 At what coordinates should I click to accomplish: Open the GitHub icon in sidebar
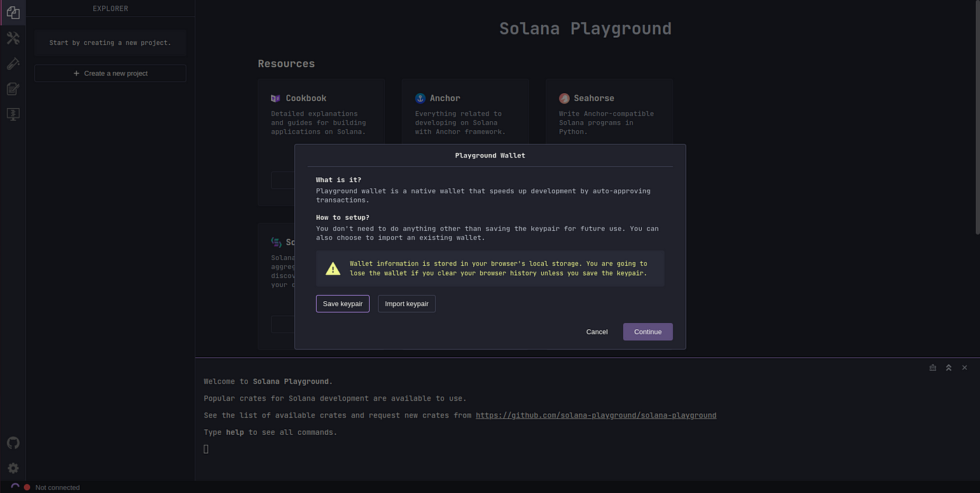(13, 443)
